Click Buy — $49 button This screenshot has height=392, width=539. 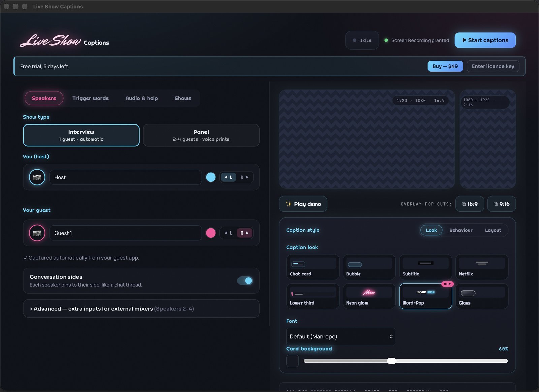tap(445, 66)
